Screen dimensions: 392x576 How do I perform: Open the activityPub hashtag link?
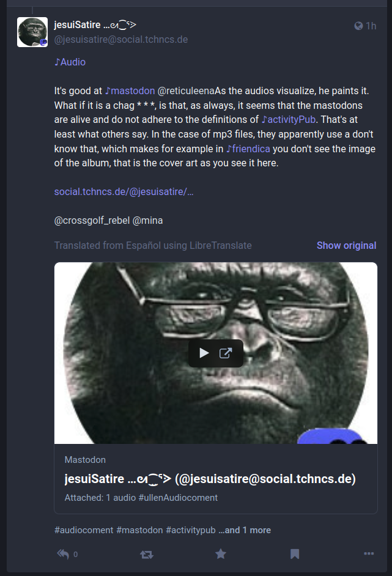coord(289,119)
